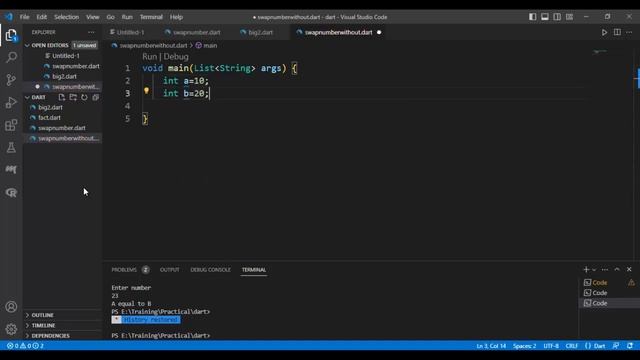This screenshot has height=360, width=640.
Task: Switch to the big2.dart editor tab
Action: click(260, 32)
